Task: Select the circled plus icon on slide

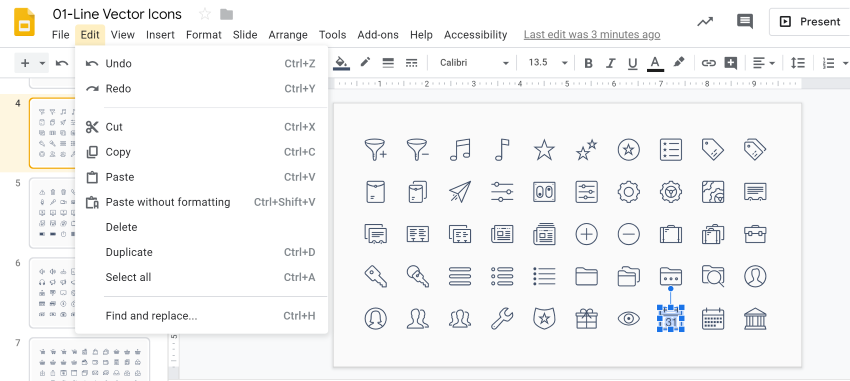Action: pyautogui.click(x=587, y=234)
